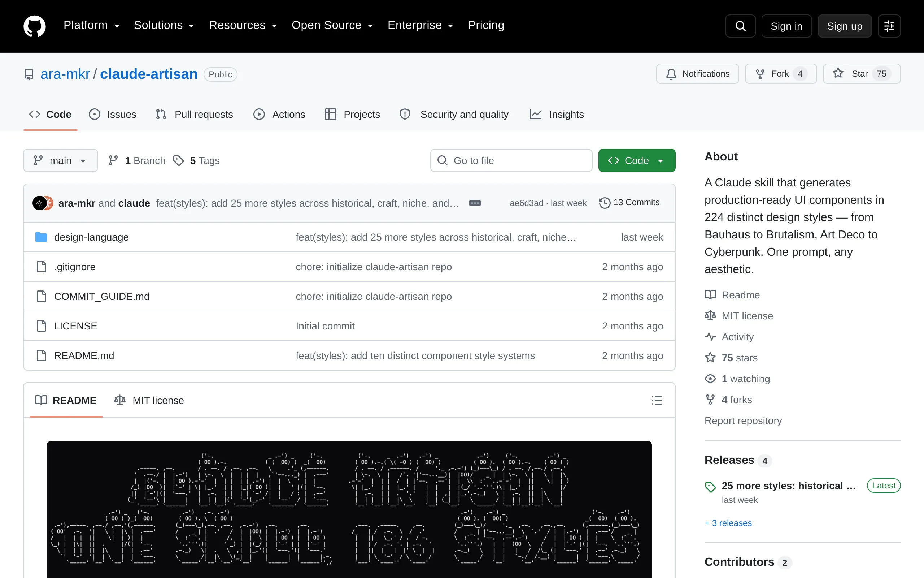Click the LICENSE file icon

(41, 326)
